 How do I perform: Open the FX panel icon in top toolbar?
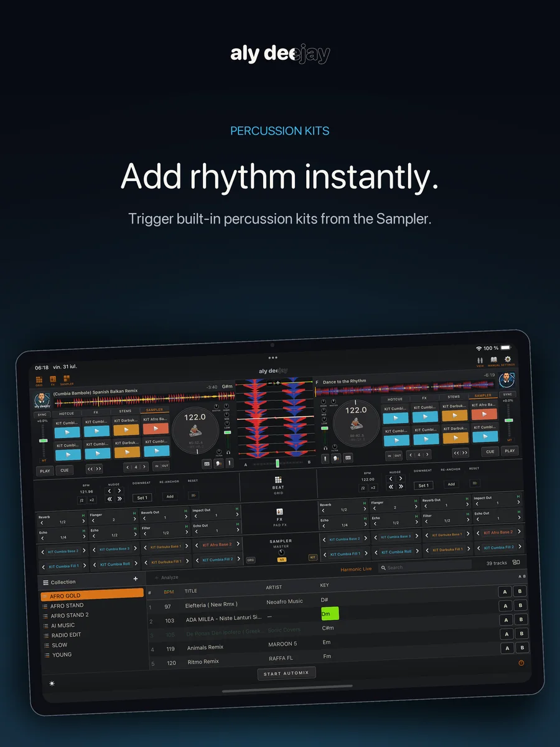[52, 380]
